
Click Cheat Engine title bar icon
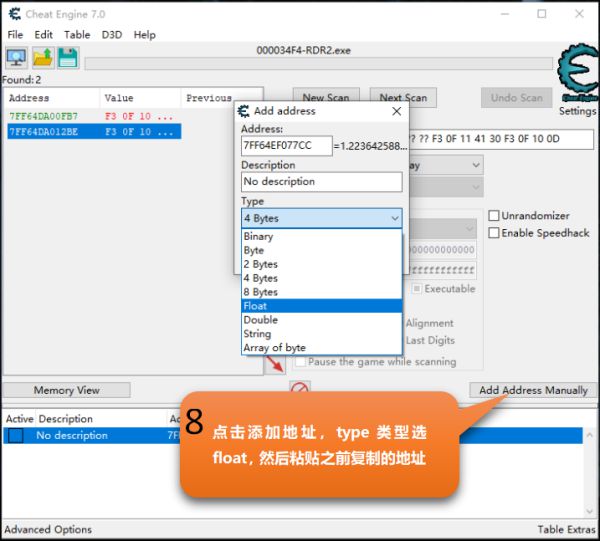point(14,13)
